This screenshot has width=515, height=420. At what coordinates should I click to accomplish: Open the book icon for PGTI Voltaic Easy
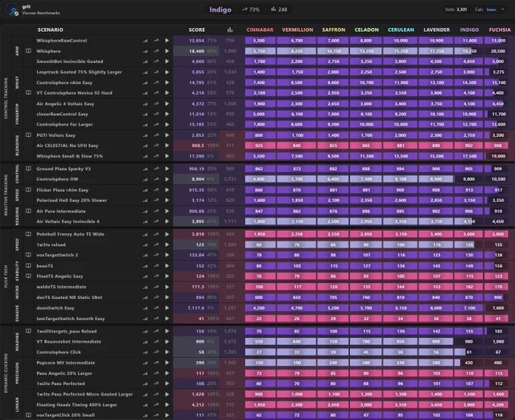(x=29, y=135)
